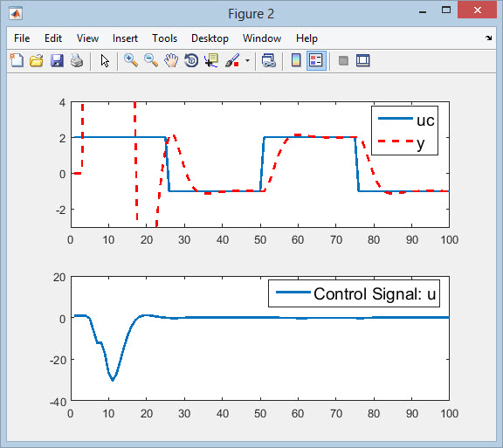The width and height of the screenshot is (503, 448).
Task: Open a file with folder icon
Action: (37, 60)
